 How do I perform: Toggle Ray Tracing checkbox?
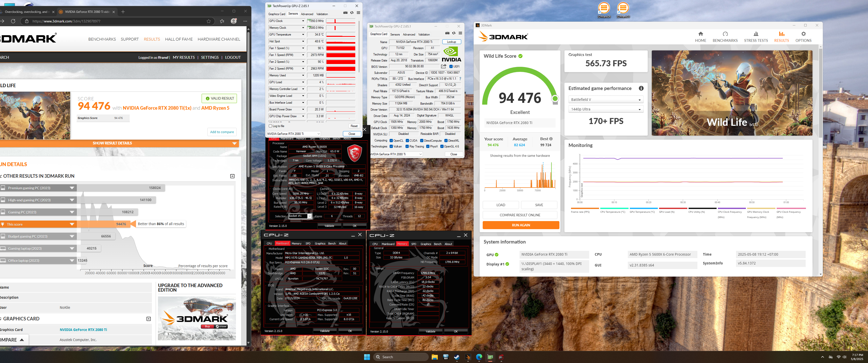408,146
